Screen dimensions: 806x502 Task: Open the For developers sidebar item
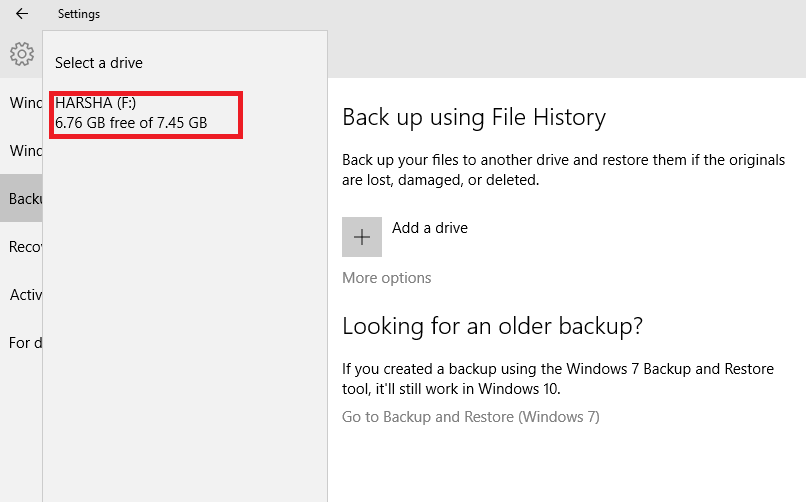point(21,343)
